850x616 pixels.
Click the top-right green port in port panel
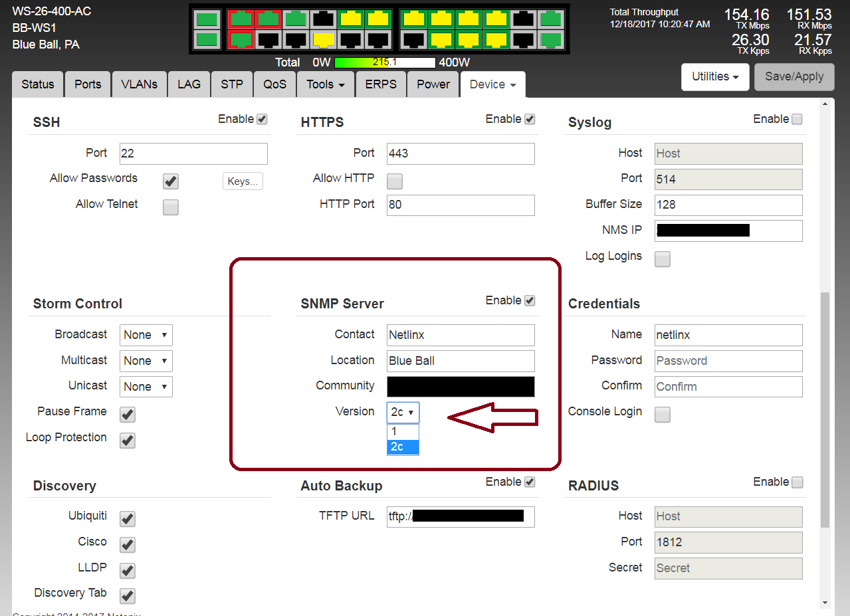550,19
